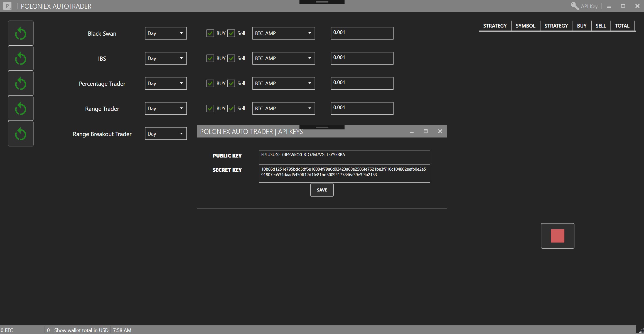Screen dimensions: 644x334
Task: Click the 0 value beside BTC balance
Action: pyautogui.click(x=48, y=330)
